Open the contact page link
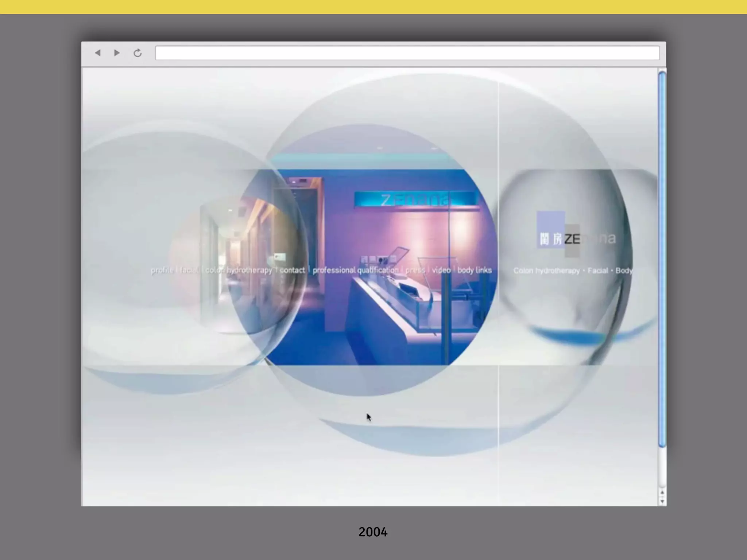747x560 pixels. pyautogui.click(x=292, y=270)
